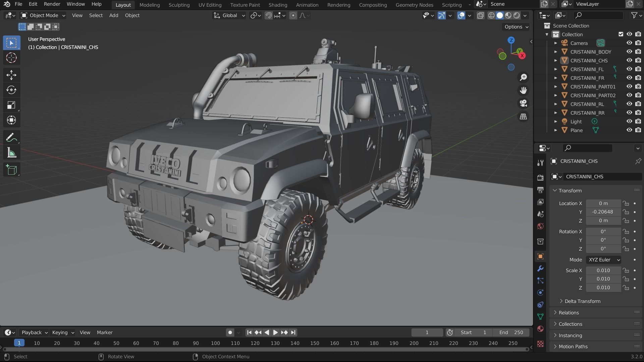644x362 pixels.
Task: Lock Location X transform
Action: point(626,203)
